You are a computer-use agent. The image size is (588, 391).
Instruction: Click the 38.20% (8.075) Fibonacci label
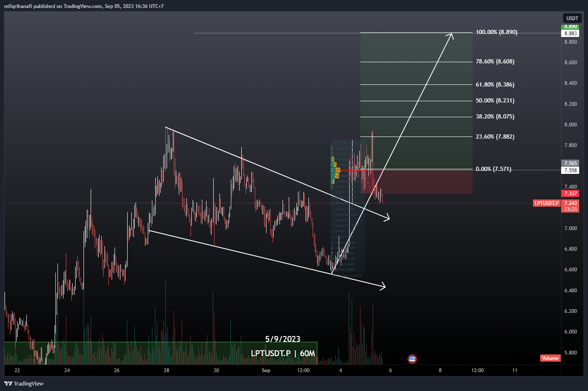495,117
